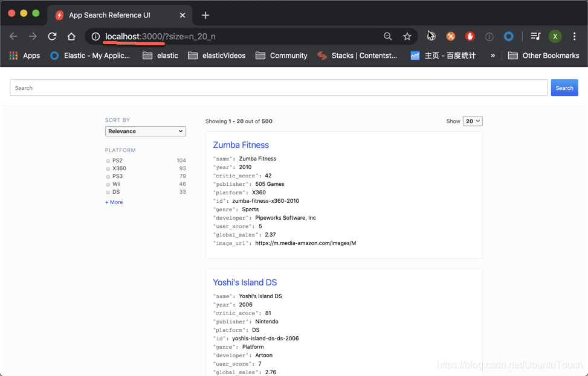Viewport: 588px width, 376px height.
Task: Open the Elastic - My Applic... bookmark
Action: 91,56
